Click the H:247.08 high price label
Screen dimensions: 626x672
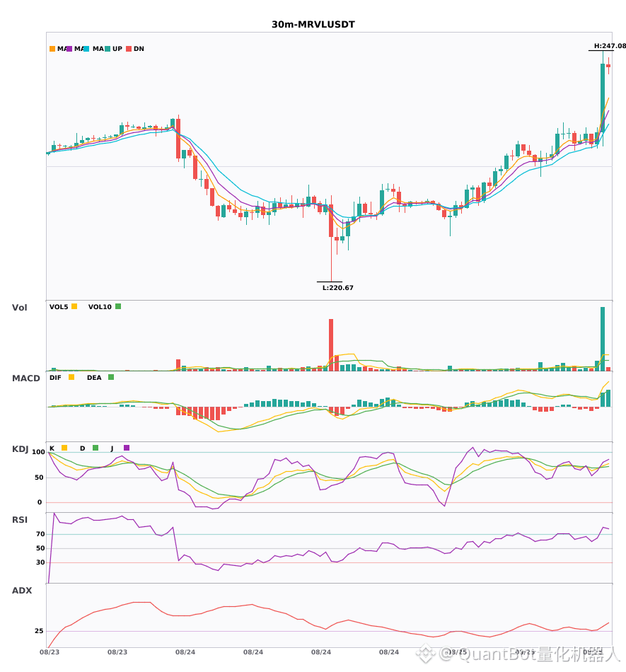(610, 46)
